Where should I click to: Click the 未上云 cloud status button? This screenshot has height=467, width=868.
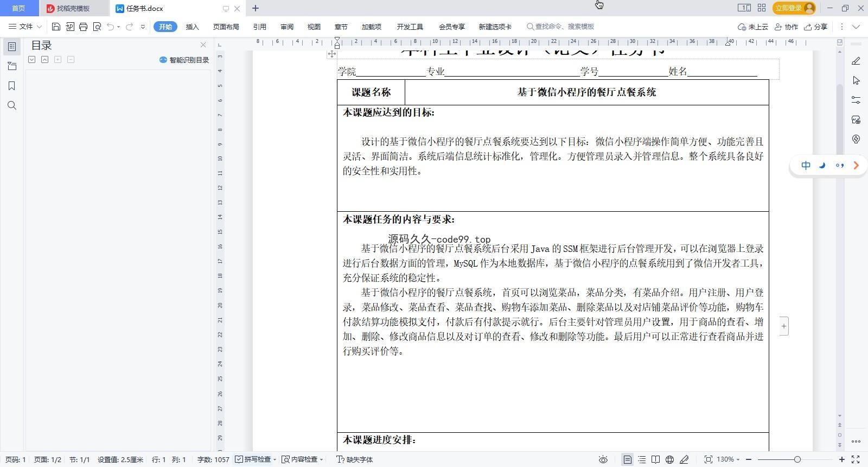[x=753, y=27]
